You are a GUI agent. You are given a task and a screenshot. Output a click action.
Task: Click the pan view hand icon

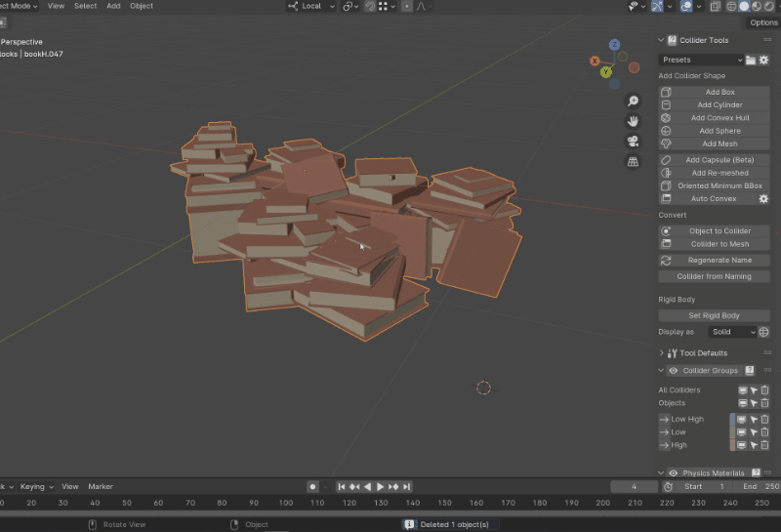(633, 121)
